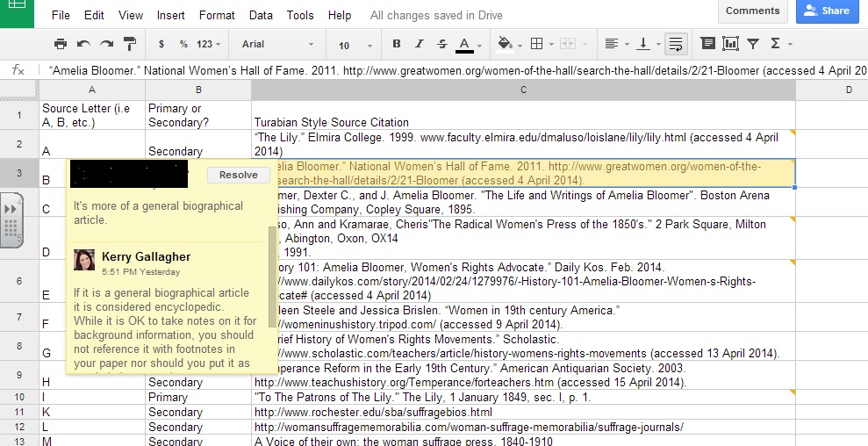Format cell as currency
The image size is (868, 446).
pyautogui.click(x=161, y=44)
